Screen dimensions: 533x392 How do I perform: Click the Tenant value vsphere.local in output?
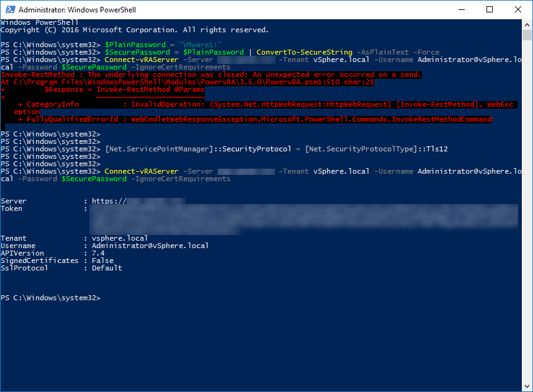point(120,238)
